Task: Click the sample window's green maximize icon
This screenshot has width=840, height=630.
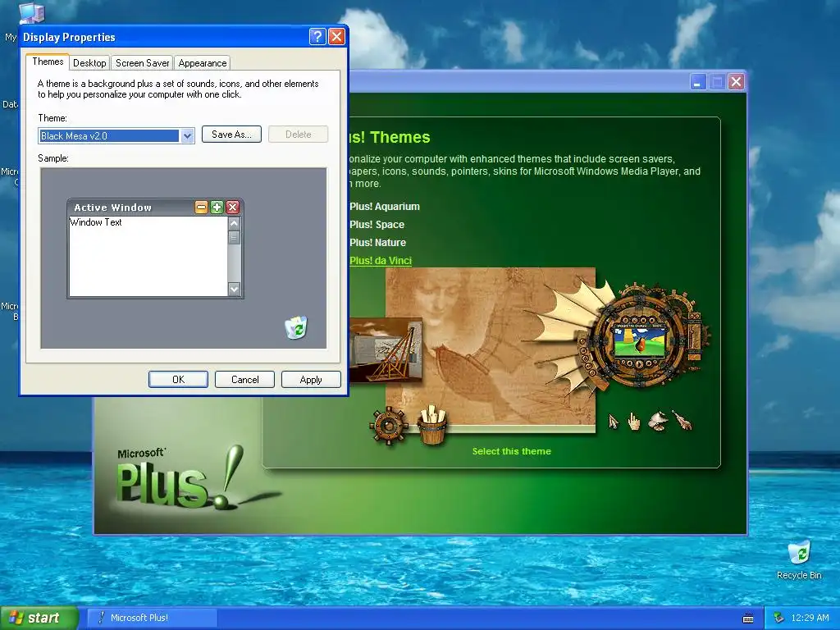Action: (217, 208)
